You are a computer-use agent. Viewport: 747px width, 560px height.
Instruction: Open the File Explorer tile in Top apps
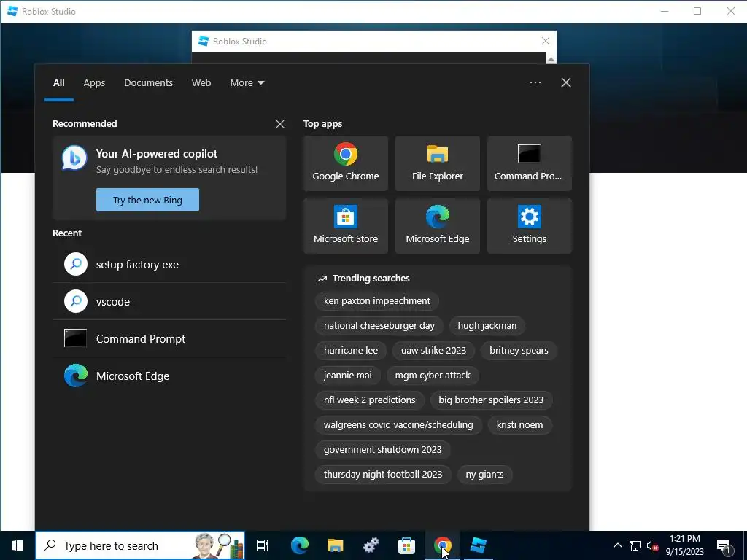(438, 163)
